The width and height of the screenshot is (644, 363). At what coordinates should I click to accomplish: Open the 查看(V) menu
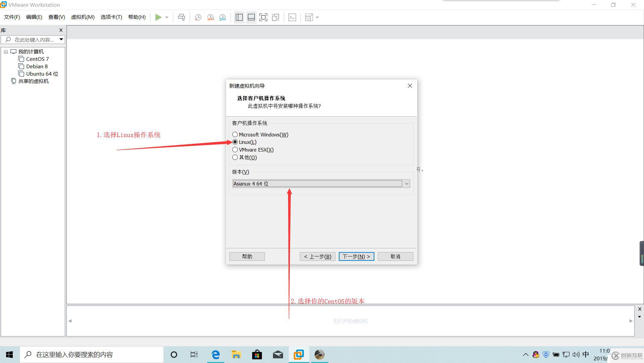[x=56, y=17]
